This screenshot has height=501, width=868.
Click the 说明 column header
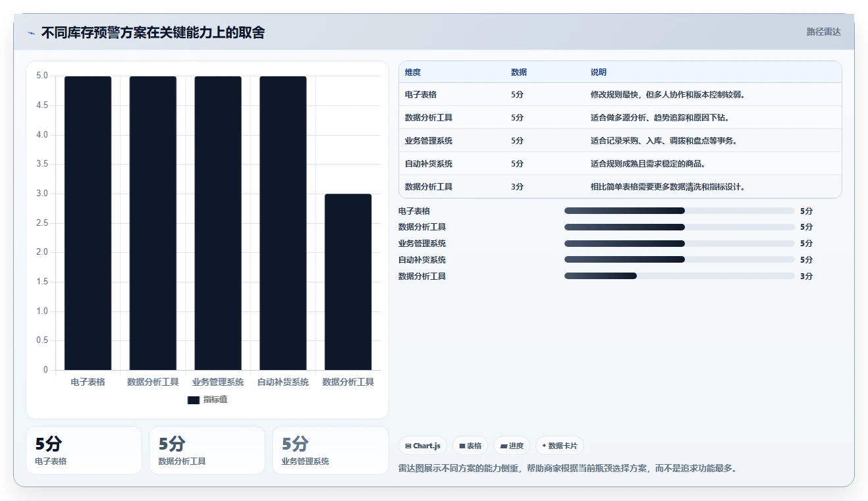(x=599, y=72)
